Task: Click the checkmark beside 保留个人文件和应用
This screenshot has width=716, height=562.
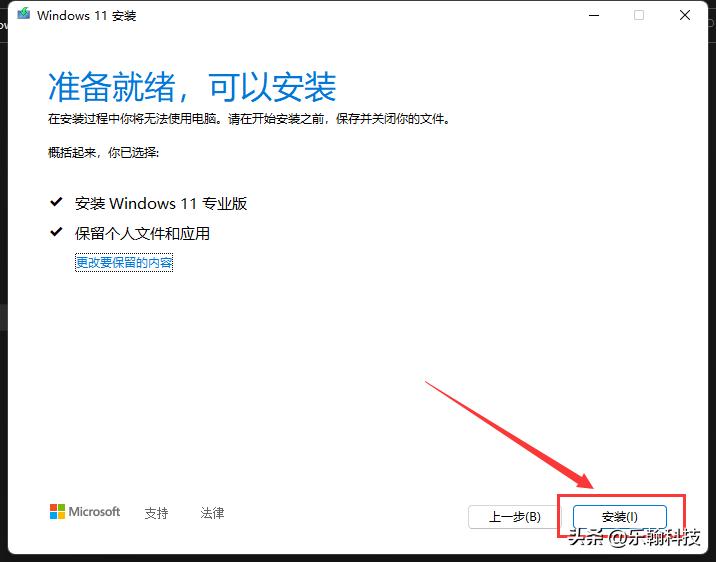Action: coord(56,232)
